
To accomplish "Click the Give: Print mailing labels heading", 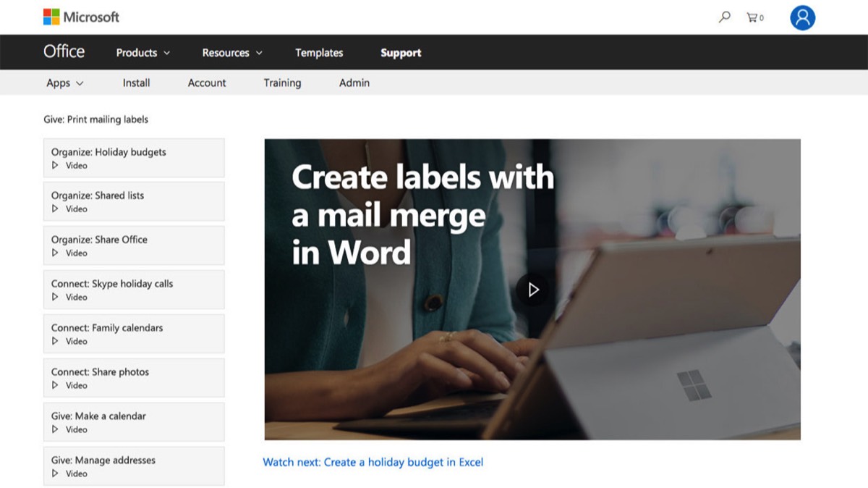I will pyautogui.click(x=96, y=119).
